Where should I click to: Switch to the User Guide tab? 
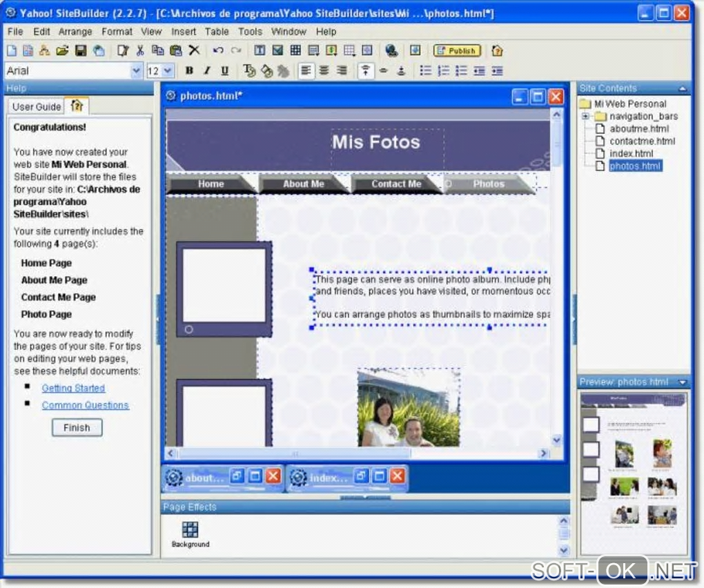pos(37,107)
